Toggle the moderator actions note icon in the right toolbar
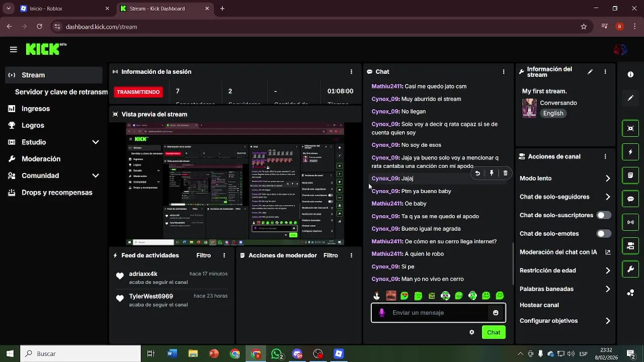The width and height of the screenshot is (644, 362). [x=630, y=175]
